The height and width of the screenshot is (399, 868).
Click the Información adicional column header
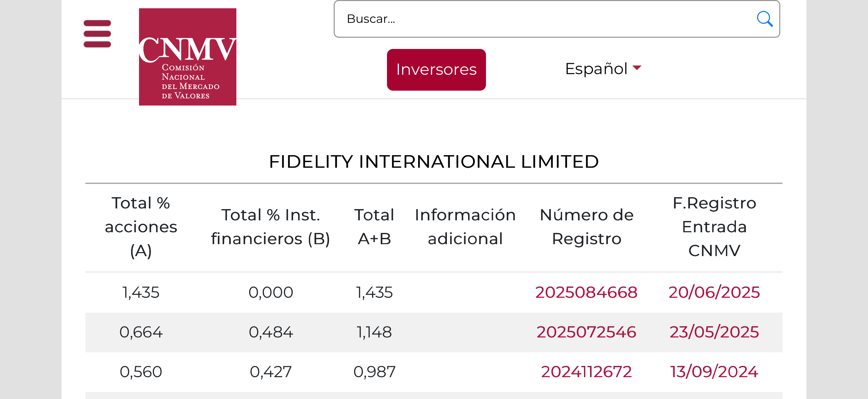465,227
